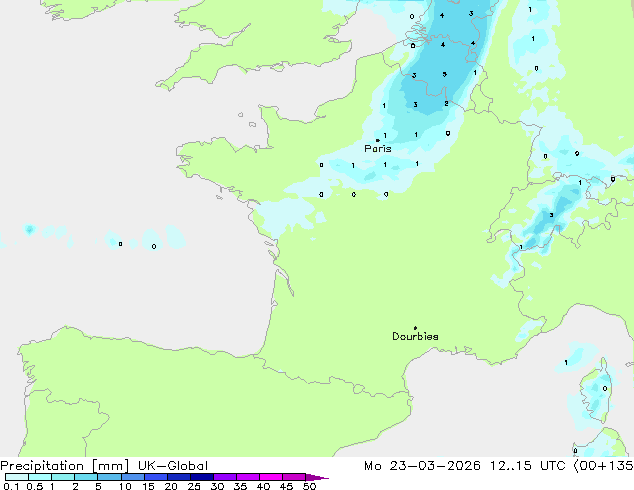Select the black dot marker above Dourbies
Viewport: 634px width, 490px height.
[x=416, y=328]
